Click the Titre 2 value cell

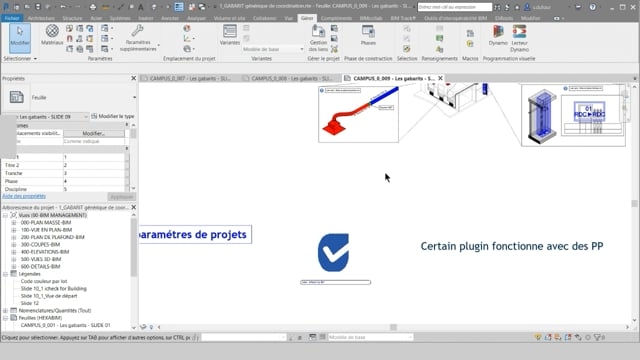coord(93,165)
